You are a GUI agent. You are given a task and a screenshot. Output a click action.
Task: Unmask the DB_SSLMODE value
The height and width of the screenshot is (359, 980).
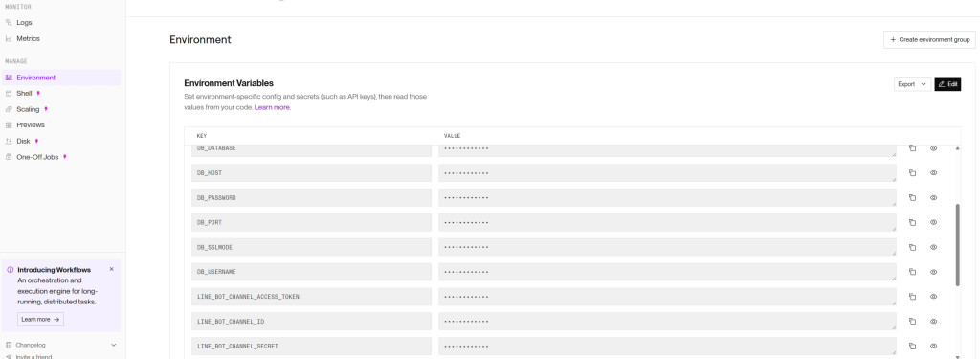click(x=933, y=247)
